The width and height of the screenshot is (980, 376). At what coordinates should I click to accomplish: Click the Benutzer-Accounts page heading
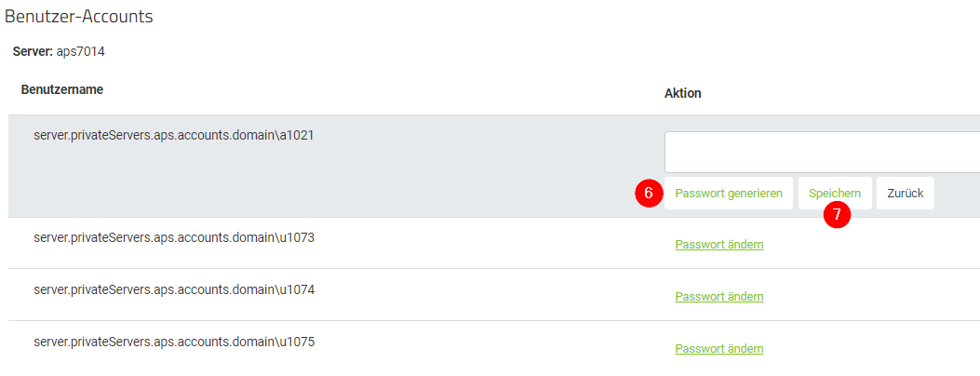pyautogui.click(x=79, y=17)
